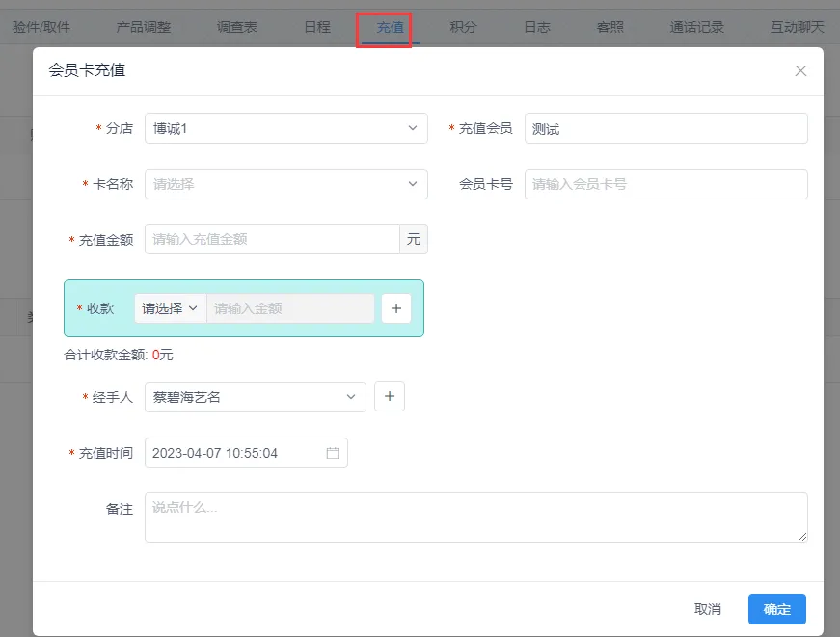Click the 充值金额 input field
Screen dimensions: 840x637
(272, 239)
